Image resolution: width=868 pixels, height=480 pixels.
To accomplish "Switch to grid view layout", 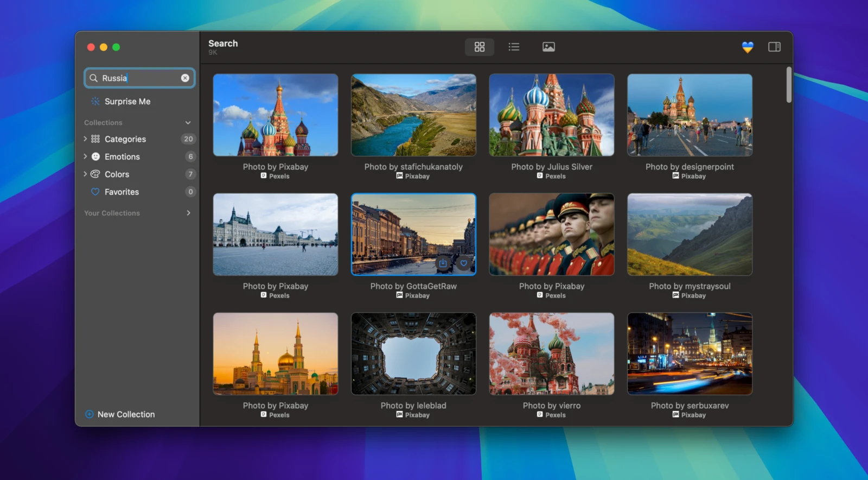I will point(479,47).
